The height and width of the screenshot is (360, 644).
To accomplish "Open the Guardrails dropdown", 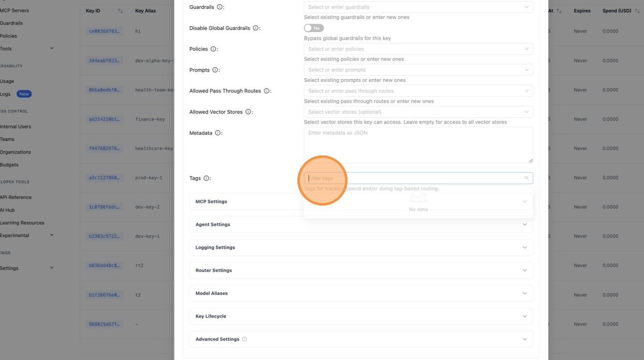I will pos(419,7).
